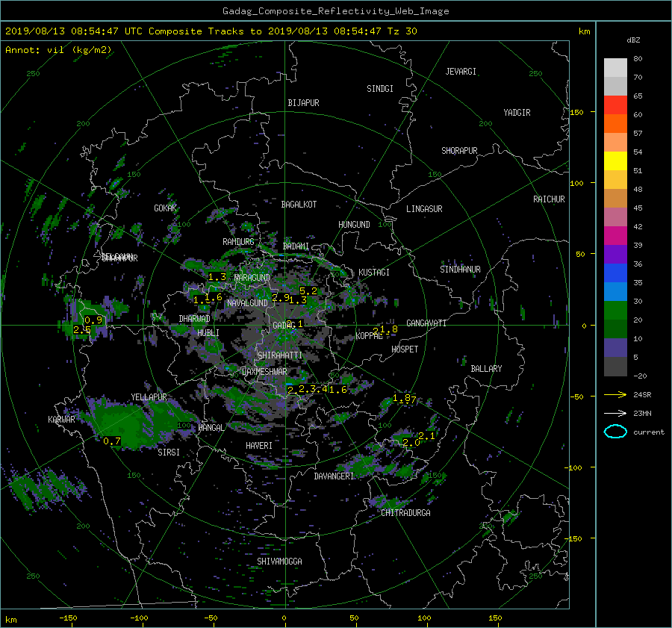Select the red swatch in dBZ legend
The image size is (672, 628).
(615, 105)
